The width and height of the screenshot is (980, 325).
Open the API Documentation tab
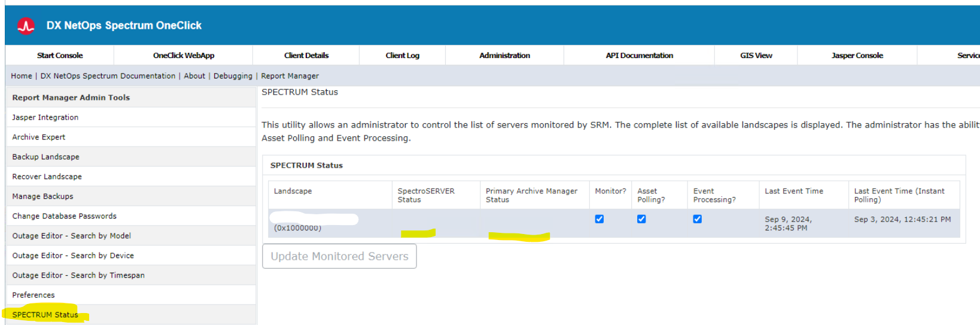[x=639, y=55]
